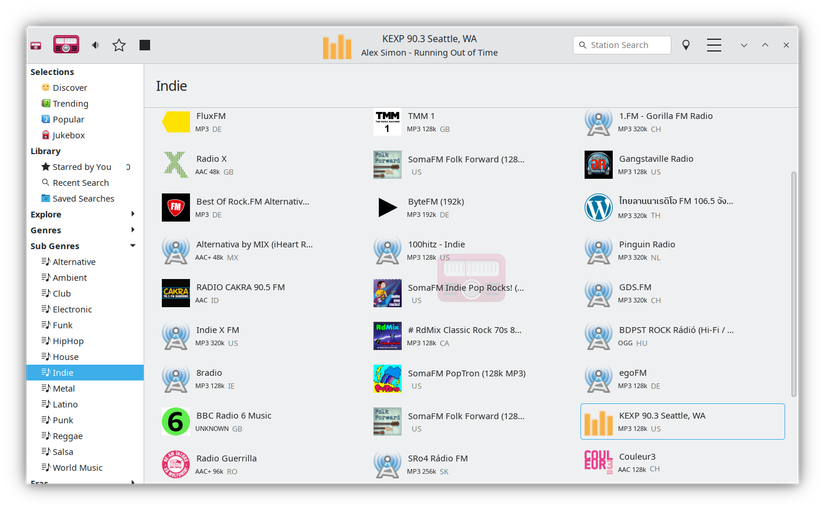Viewport: 825px width, 510px height.
Task: Click the ByteFM play triangle logo
Action: pos(387,207)
